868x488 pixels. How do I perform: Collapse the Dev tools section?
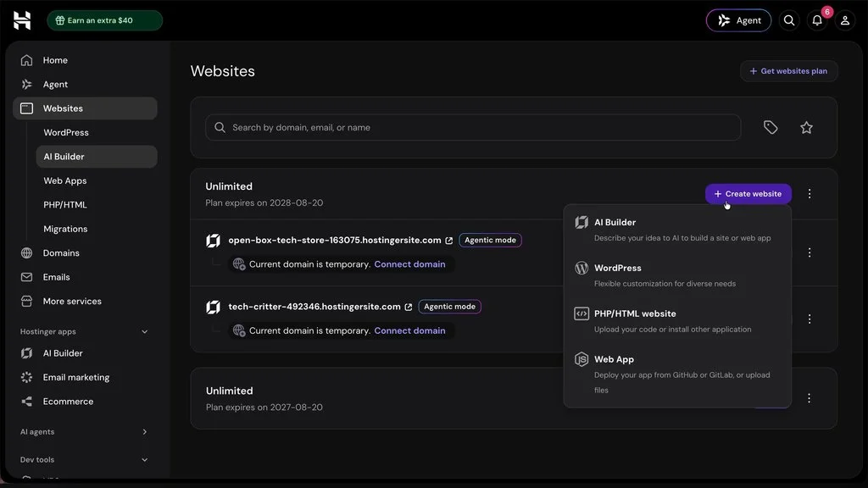tap(144, 460)
